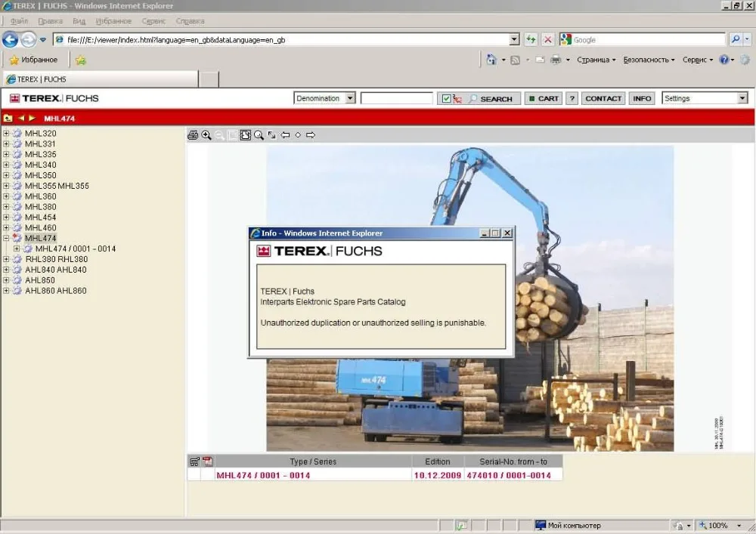
Task: Click the yellow back triangle in red bar
Action: point(20,118)
